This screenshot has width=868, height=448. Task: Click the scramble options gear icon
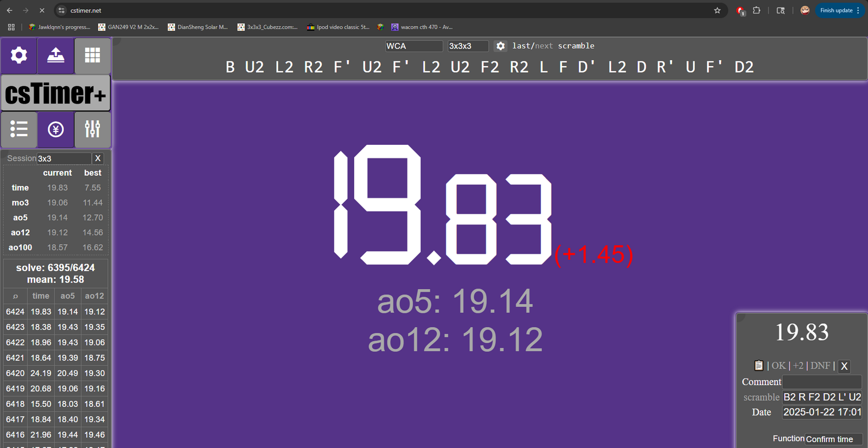pos(501,46)
